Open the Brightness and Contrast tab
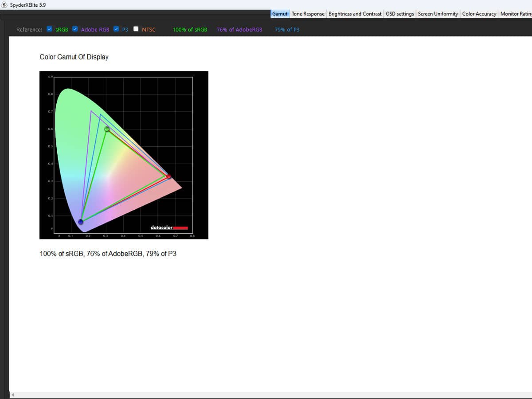Image resolution: width=532 pixels, height=399 pixels. (355, 14)
